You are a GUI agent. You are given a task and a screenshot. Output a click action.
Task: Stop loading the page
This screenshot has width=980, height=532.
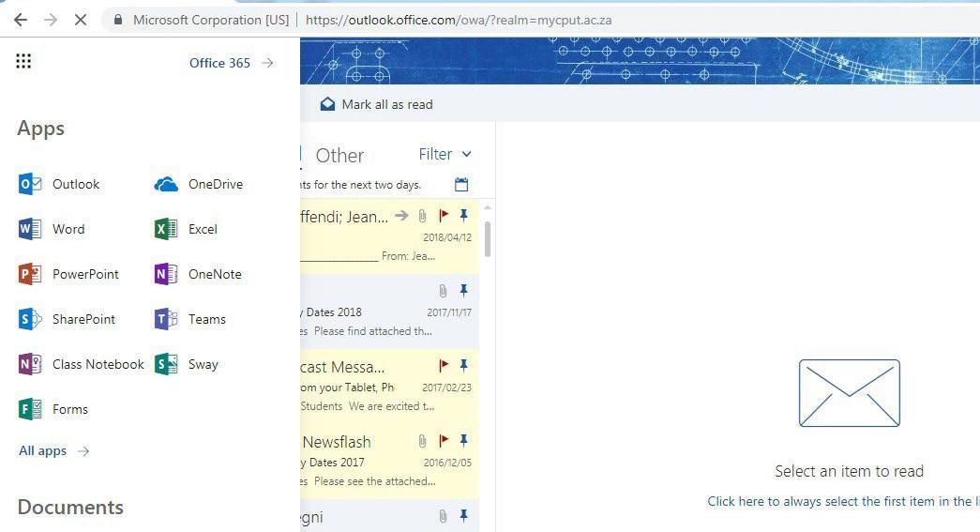(x=81, y=20)
